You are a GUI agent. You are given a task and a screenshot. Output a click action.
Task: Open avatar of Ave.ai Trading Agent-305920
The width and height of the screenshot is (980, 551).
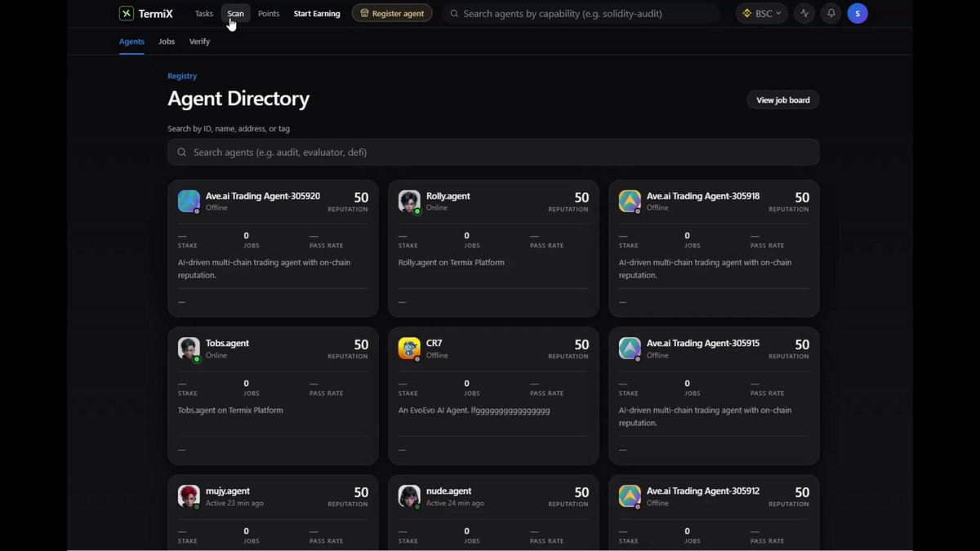(189, 201)
